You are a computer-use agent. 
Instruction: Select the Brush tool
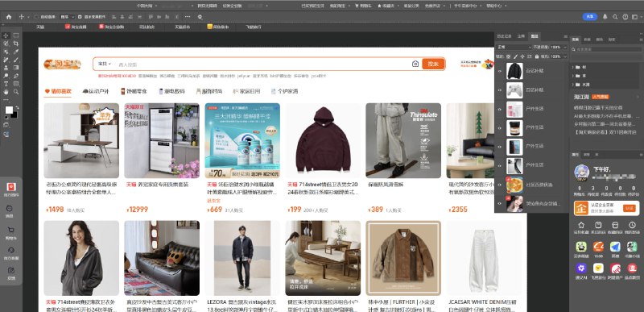coord(16,60)
